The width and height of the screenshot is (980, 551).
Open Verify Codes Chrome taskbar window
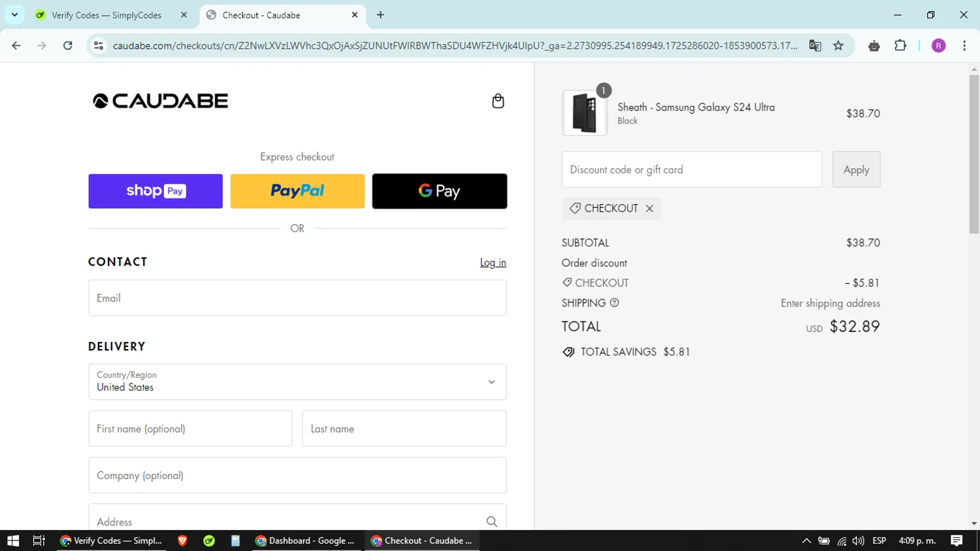coord(112,541)
